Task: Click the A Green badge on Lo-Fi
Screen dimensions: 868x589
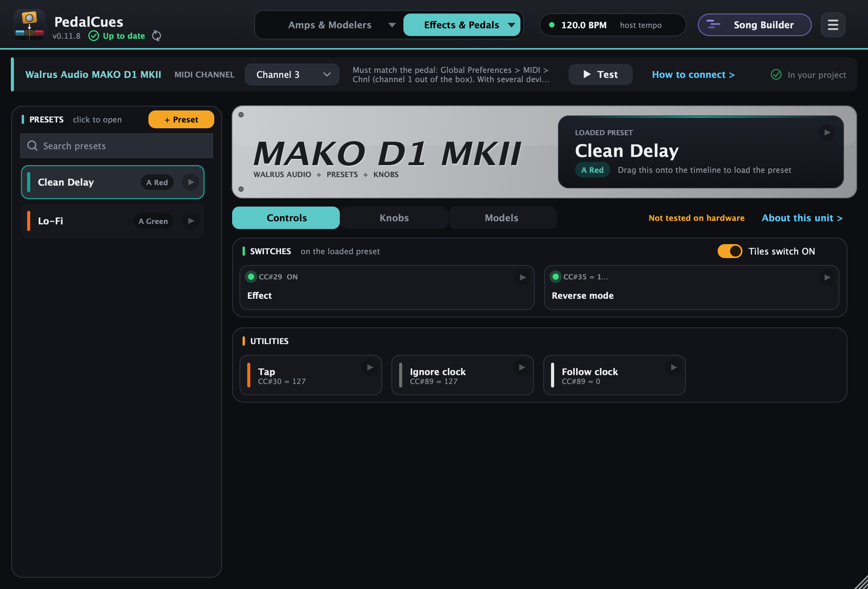Action: coord(153,221)
